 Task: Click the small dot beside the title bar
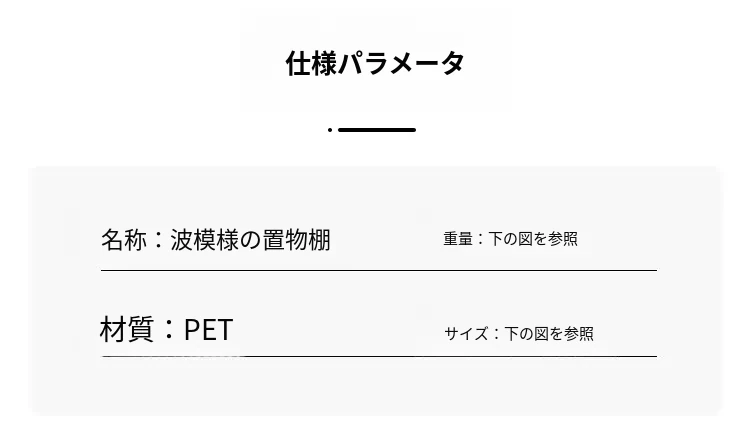click(x=330, y=130)
